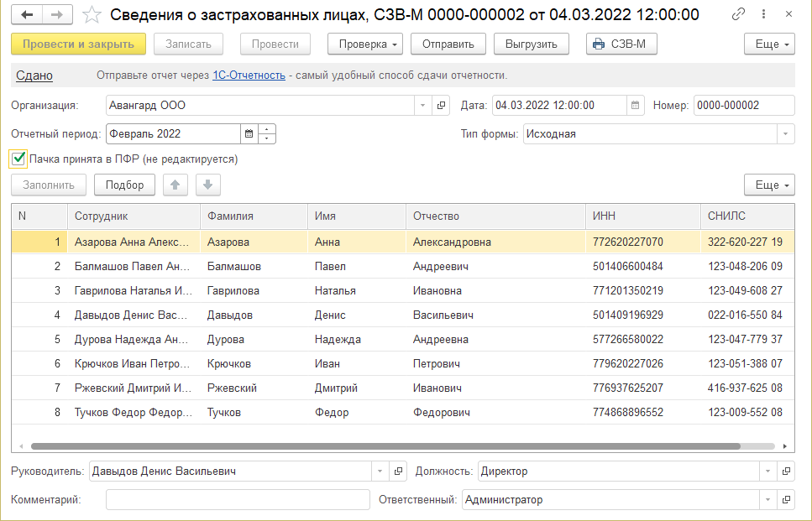Export file with Выгрузить button
The width and height of the screenshot is (812, 521).
point(532,44)
